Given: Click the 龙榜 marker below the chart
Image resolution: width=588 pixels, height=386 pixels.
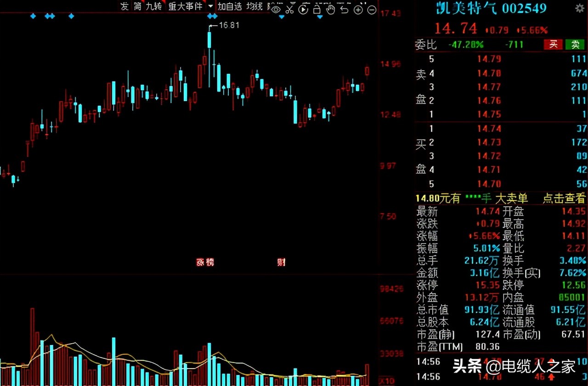Looking at the screenshot, I should point(205,262).
